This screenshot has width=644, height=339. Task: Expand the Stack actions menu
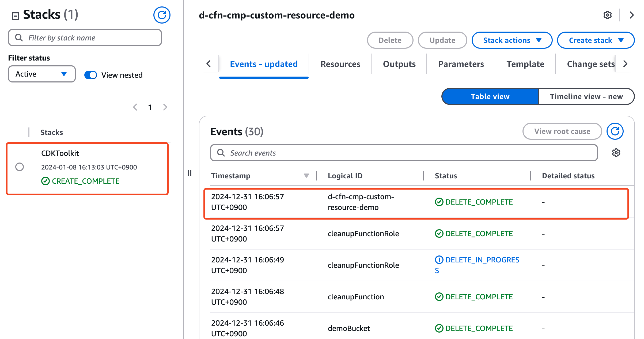click(512, 40)
